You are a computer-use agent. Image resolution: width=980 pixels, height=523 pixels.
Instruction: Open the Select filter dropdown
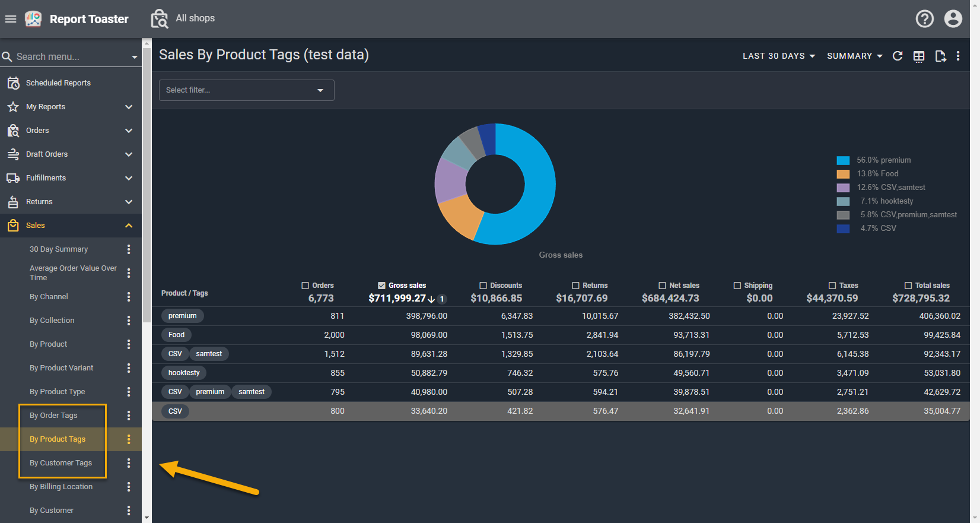pyautogui.click(x=246, y=90)
